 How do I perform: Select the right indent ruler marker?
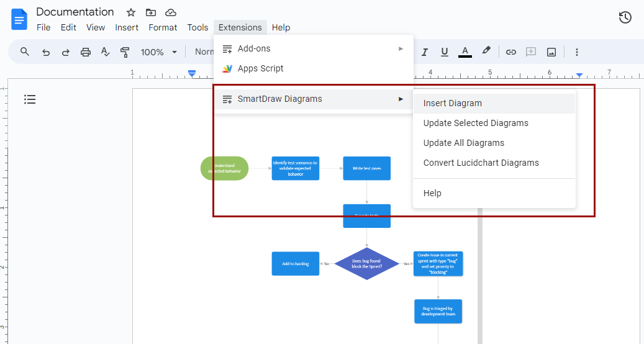(579, 75)
